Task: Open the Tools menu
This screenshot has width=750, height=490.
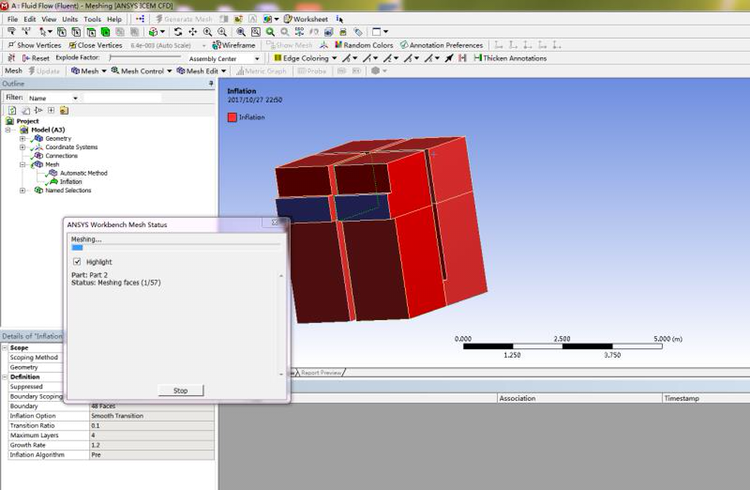Action: pos(92,19)
